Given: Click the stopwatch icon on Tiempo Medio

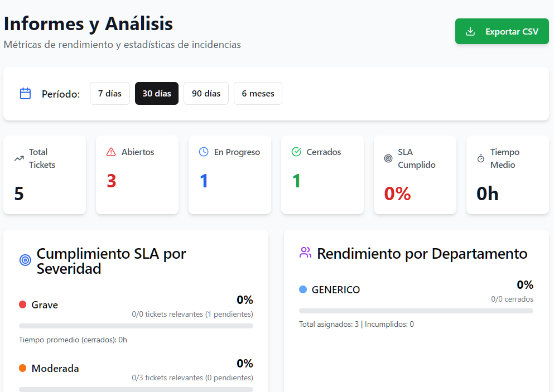Looking at the screenshot, I should (x=481, y=158).
